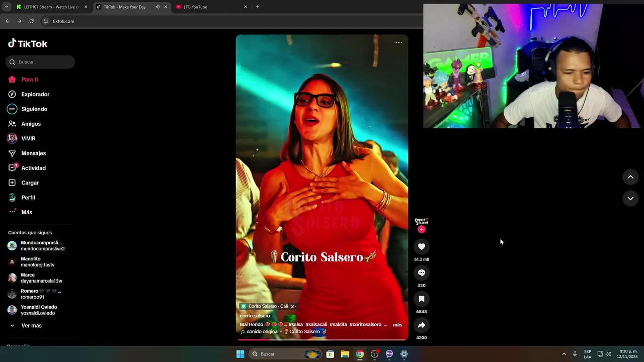Open the comments bubble icon
The height and width of the screenshot is (362, 644).
422,273
